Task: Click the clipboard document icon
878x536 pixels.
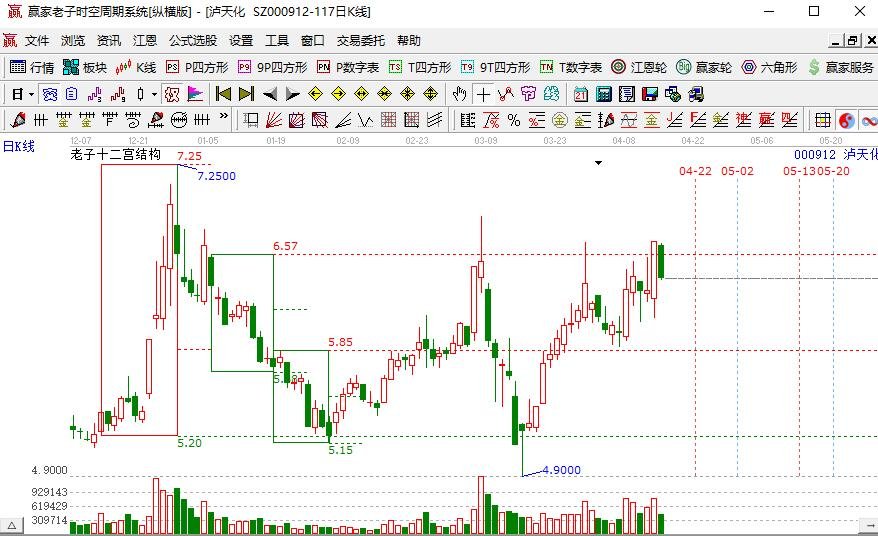Action: pyautogui.click(x=71, y=94)
